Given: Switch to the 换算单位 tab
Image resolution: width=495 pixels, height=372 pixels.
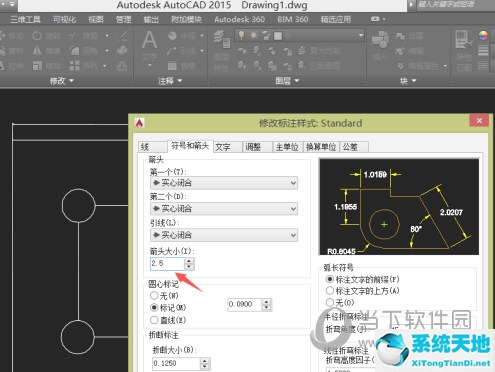Looking at the screenshot, I should pos(321,147).
